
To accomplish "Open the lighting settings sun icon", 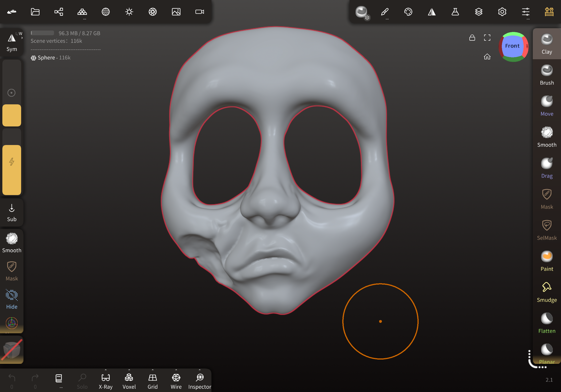I will pos(129,12).
